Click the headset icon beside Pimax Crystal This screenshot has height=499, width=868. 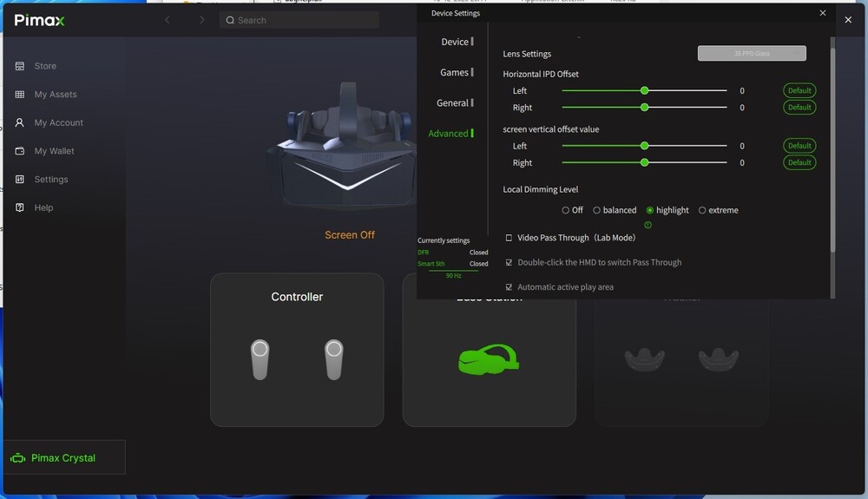pos(17,458)
